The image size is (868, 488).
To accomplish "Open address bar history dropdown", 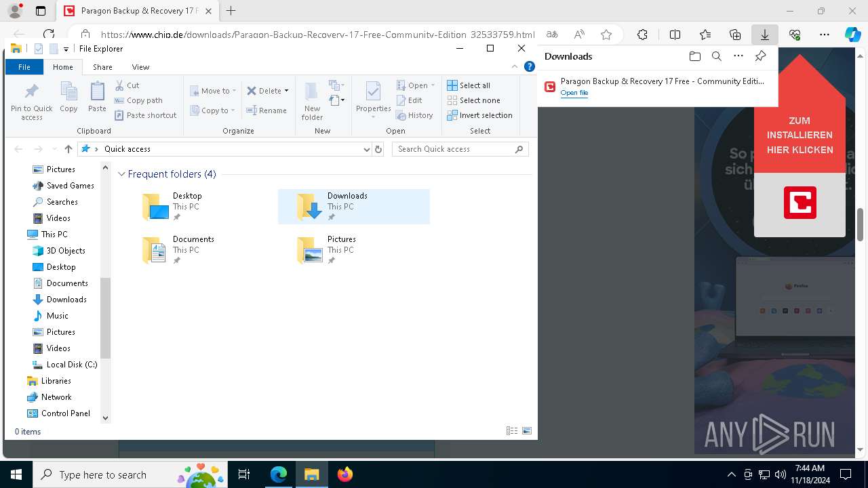I will tap(366, 149).
